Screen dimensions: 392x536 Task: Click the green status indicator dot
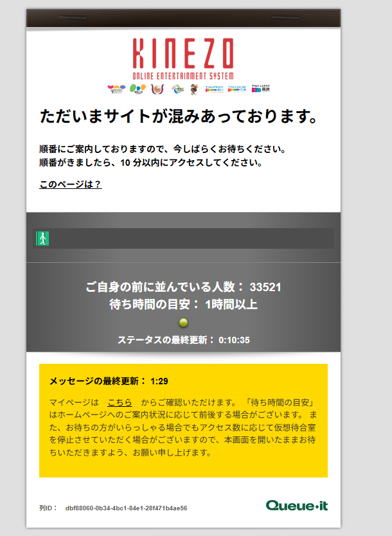coord(184,323)
